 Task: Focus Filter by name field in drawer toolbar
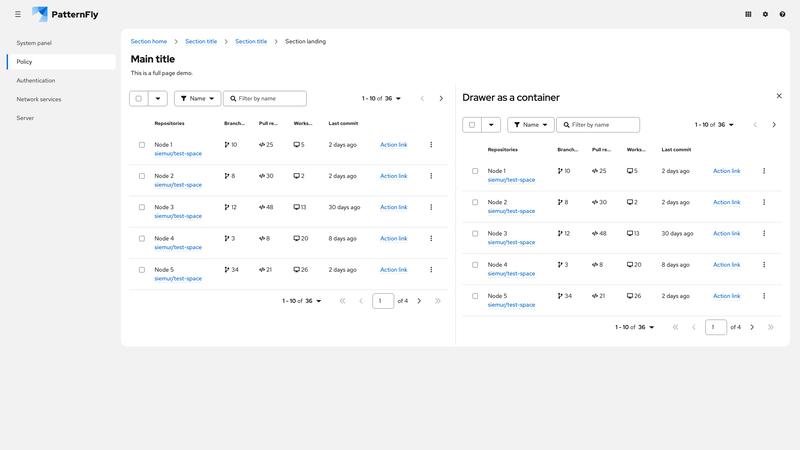[598, 125]
